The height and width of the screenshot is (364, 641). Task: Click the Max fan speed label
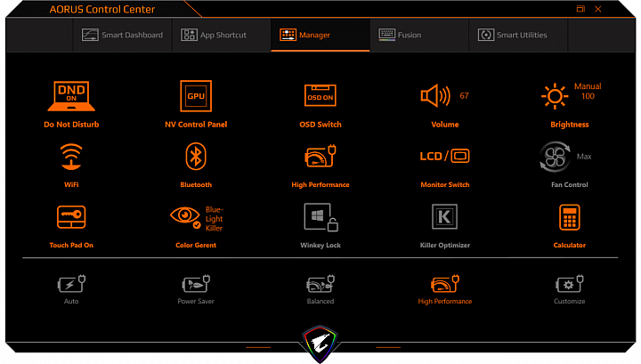click(584, 157)
